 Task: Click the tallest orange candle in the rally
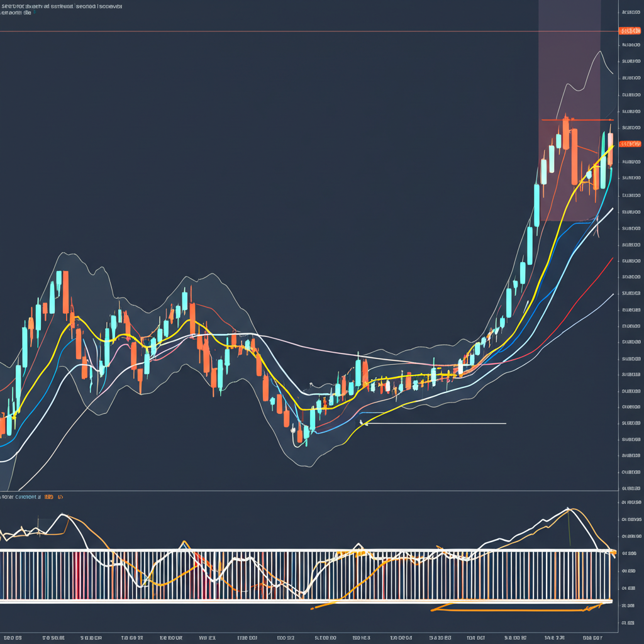574,156
